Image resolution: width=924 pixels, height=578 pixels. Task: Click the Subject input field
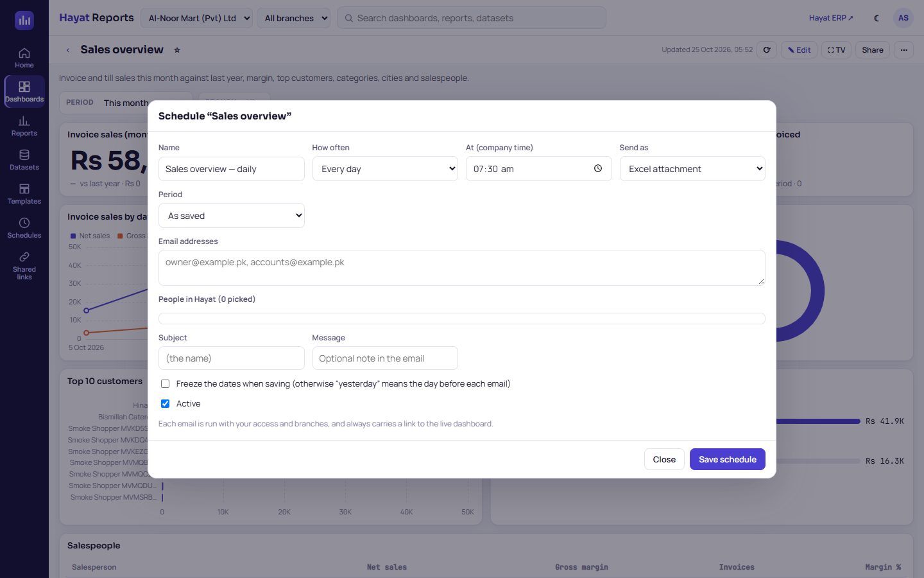tap(232, 358)
